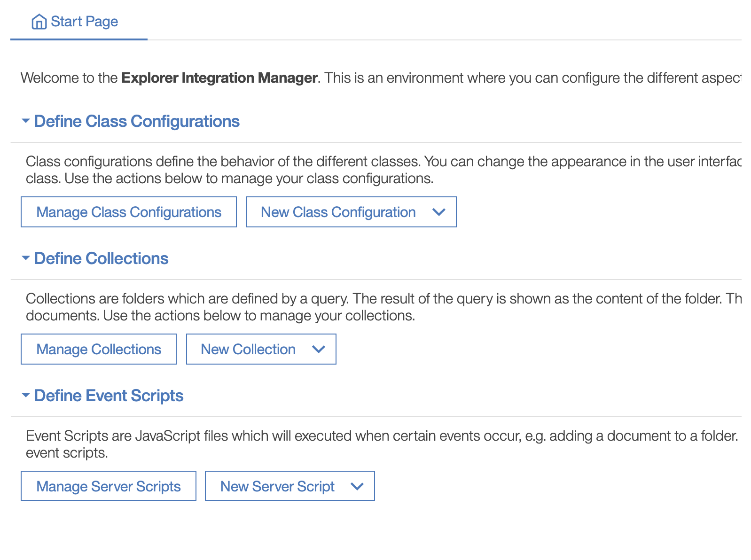Click the Define Class Configurations heading
Viewport: 751px width, 560px height.
137,121
